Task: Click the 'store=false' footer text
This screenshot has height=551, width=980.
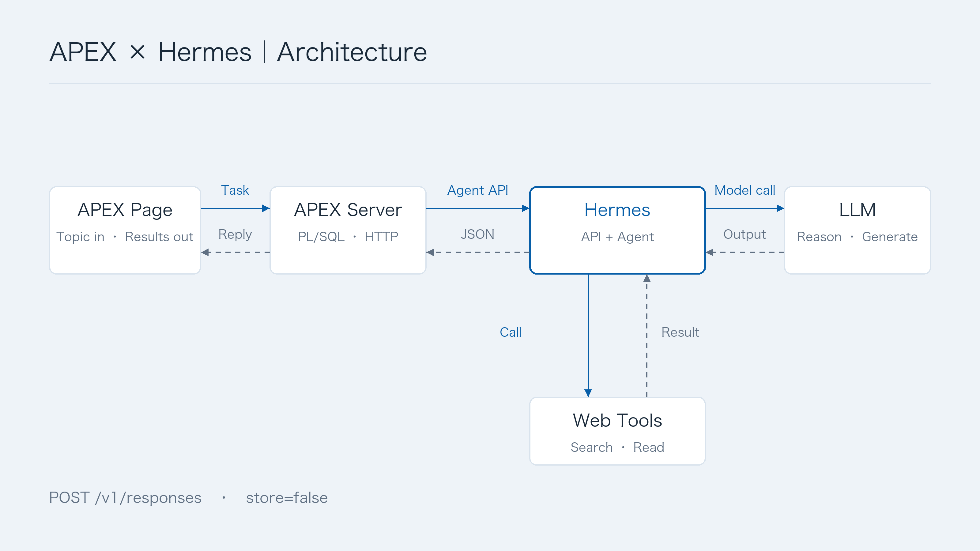Action: [287, 498]
